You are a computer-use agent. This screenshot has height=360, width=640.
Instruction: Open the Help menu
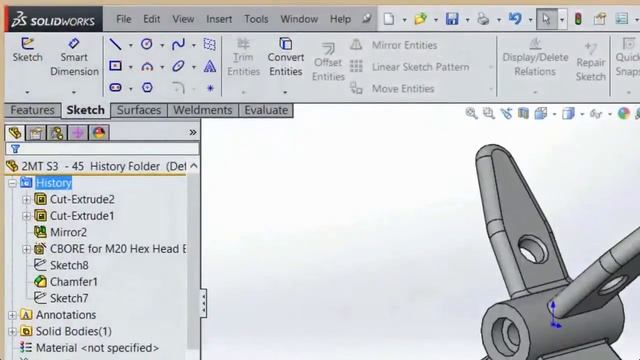coord(340,19)
